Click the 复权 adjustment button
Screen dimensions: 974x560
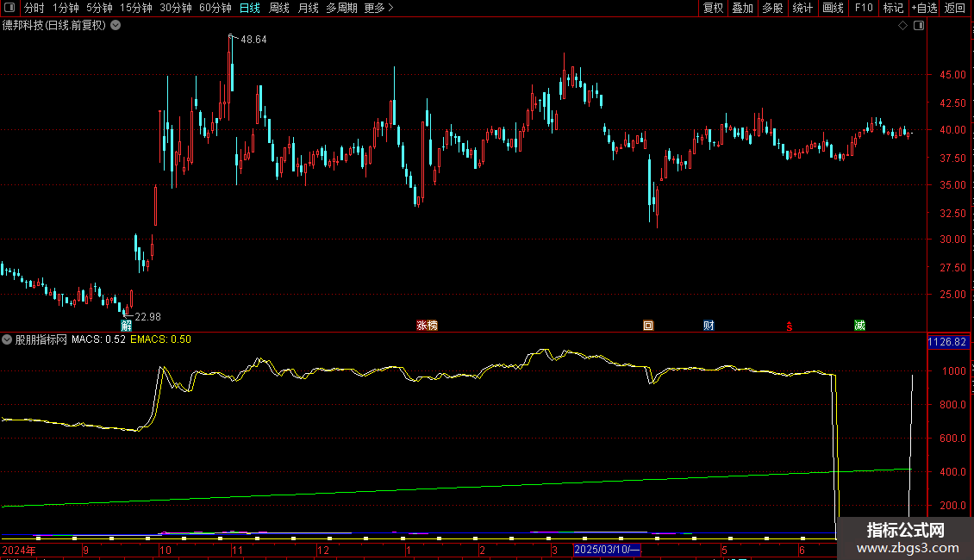pos(713,8)
